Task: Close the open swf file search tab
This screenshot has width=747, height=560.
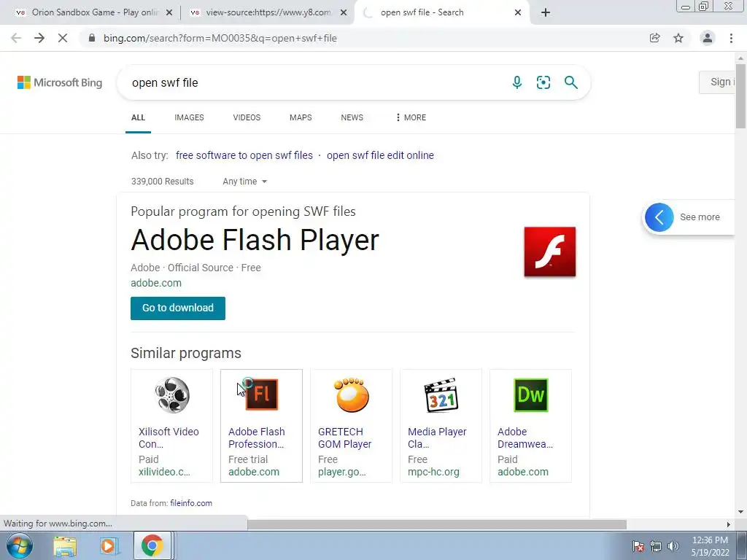Action: (x=518, y=13)
